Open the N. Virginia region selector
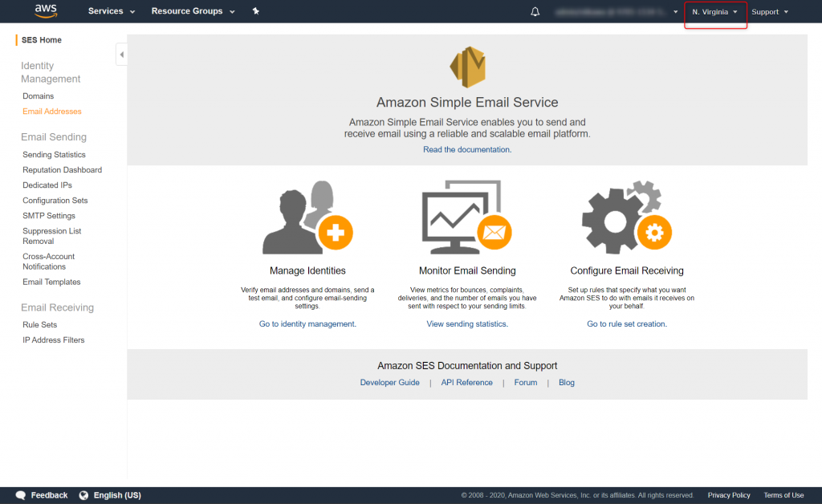This screenshot has width=822, height=504. pos(715,12)
